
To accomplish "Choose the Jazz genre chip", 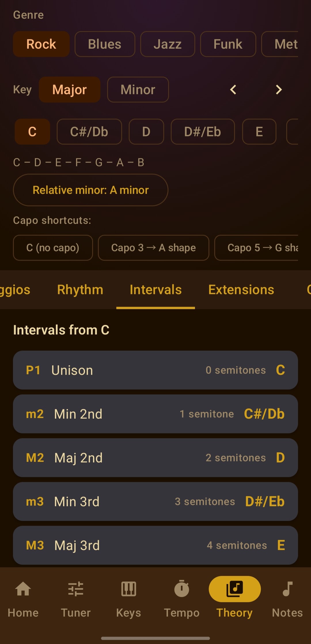I will pyautogui.click(x=168, y=44).
